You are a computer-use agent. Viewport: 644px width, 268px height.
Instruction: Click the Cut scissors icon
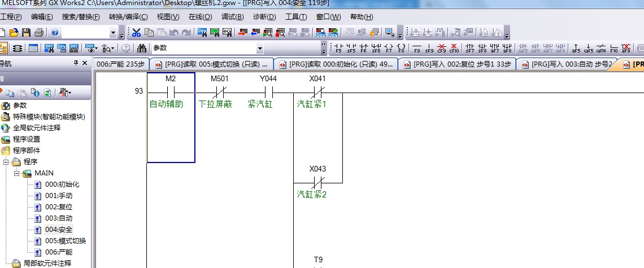(136, 32)
